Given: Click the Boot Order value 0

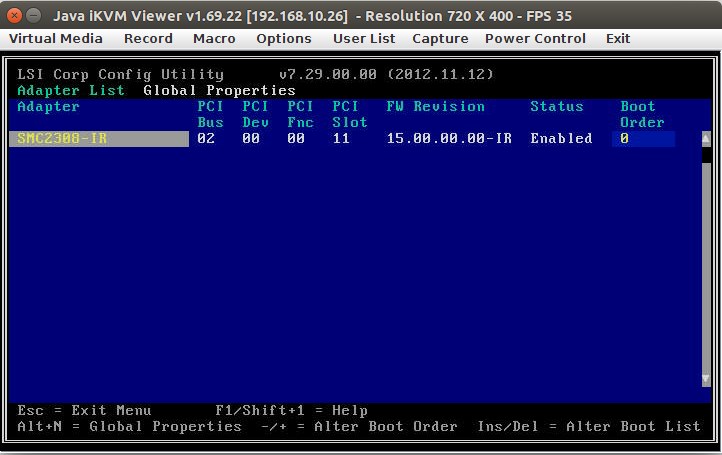Looking at the screenshot, I should pos(643,139).
